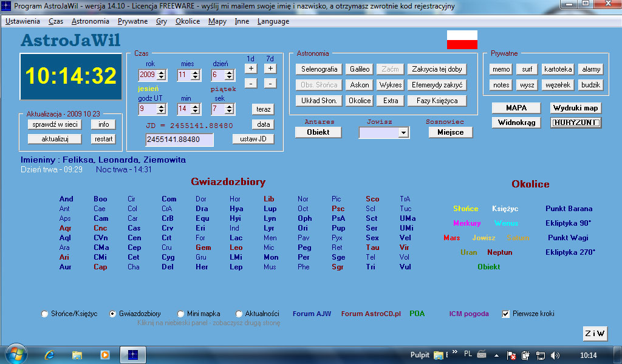Decrease the minutes (min) spinner
This screenshot has height=364, width=622.
[x=195, y=111]
